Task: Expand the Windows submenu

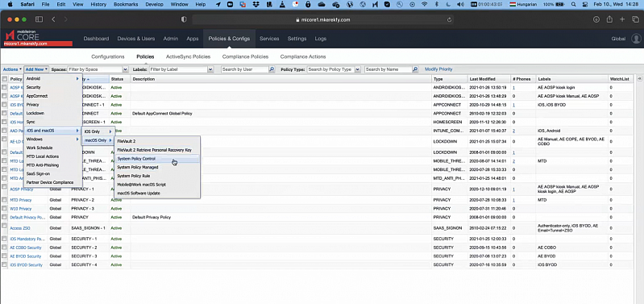Action: pos(52,140)
